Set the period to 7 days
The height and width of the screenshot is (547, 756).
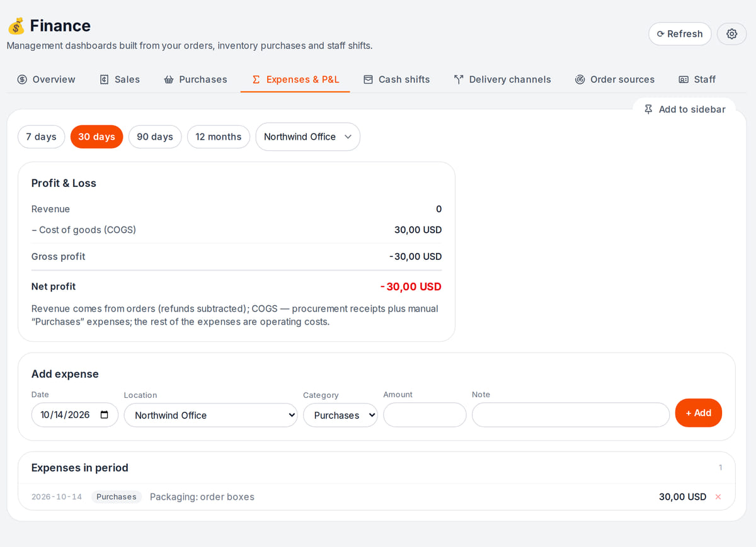pos(41,137)
